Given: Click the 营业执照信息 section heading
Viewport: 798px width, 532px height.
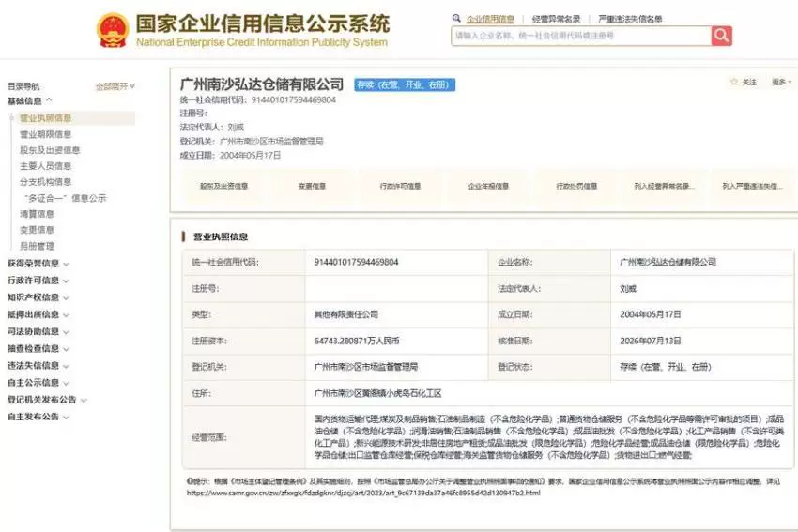Looking at the screenshot, I should (x=221, y=236).
